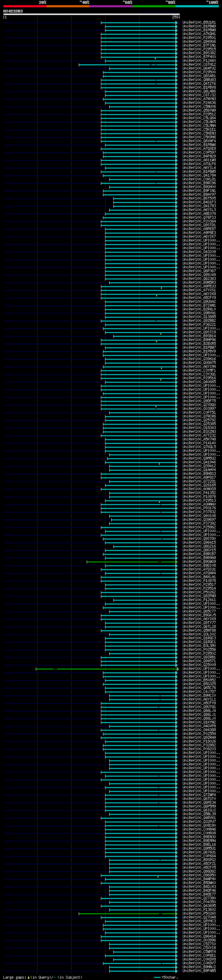
Task: Click the ~80% green legend segment
Action: tap(154, 6)
